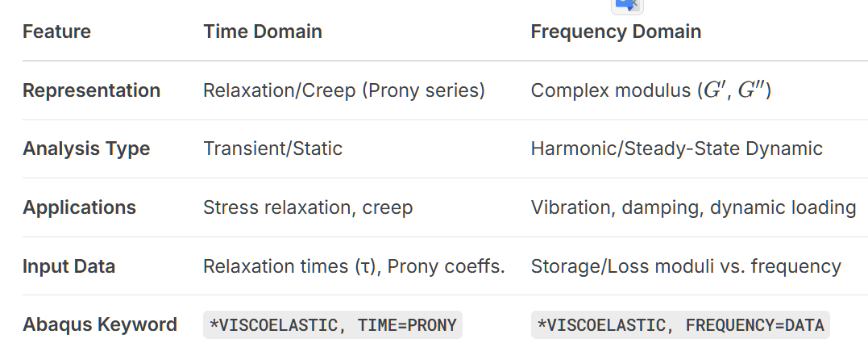Image resolution: width=868 pixels, height=347 pixels.
Task: Click the *VISCOELASTIC, TIME=PRONY code snippet
Action: 333,325
